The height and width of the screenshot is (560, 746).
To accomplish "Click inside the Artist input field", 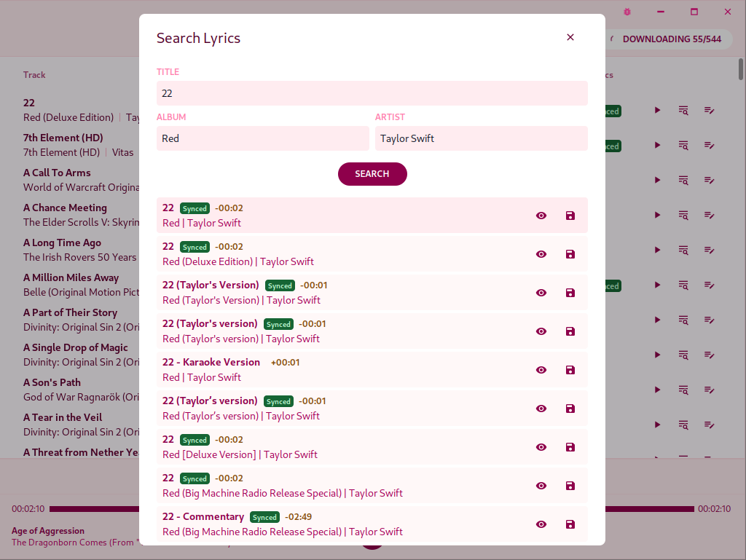I will (481, 138).
